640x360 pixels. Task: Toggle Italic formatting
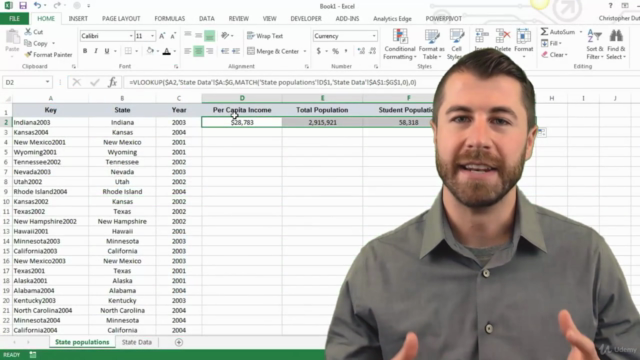click(96, 51)
